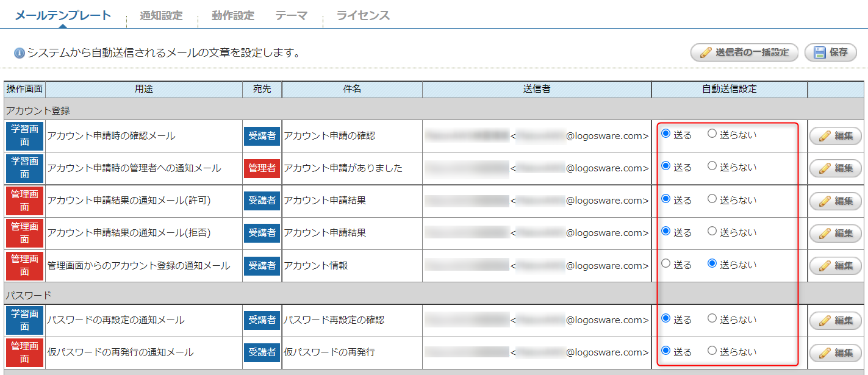Select 送らない for 仮パスワードの再発行 mail

[712, 351]
